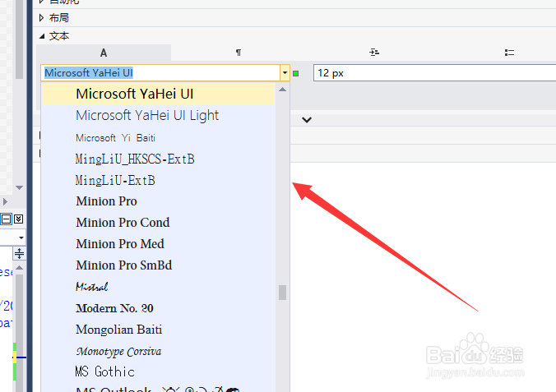556x392 pixels.
Task: Open the List tab icon
Action: [509, 53]
